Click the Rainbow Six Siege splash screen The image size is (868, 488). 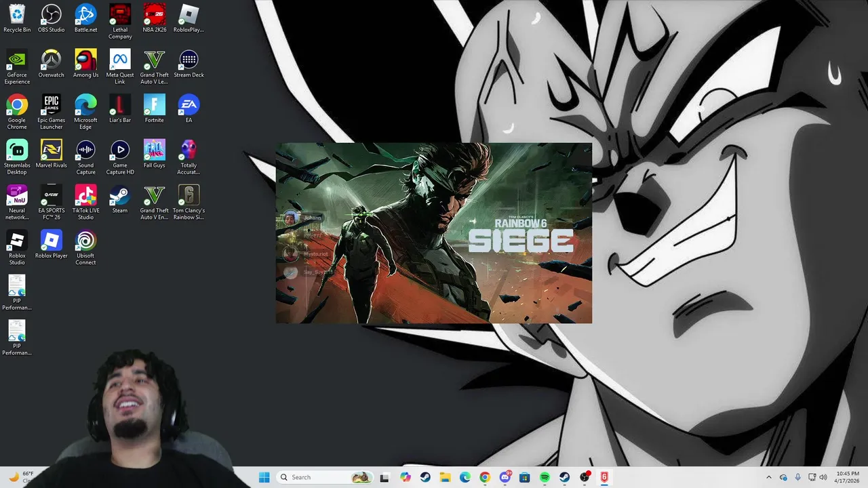tap(434, 233)
